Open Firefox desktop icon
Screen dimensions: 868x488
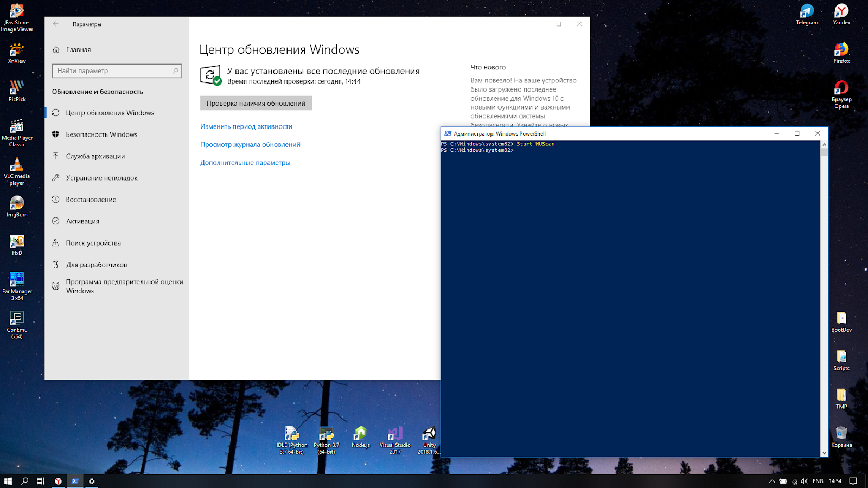click(841, 53)
